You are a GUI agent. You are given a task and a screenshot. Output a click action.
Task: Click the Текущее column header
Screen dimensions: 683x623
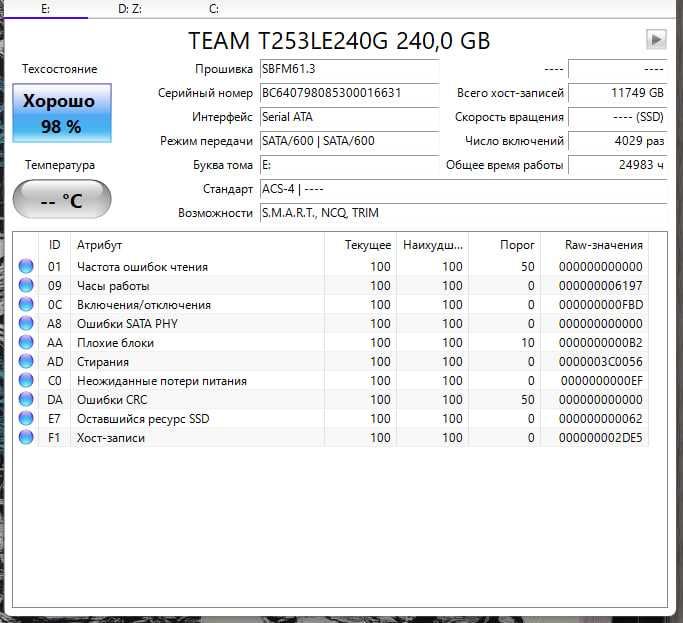[x=360, y=245]
